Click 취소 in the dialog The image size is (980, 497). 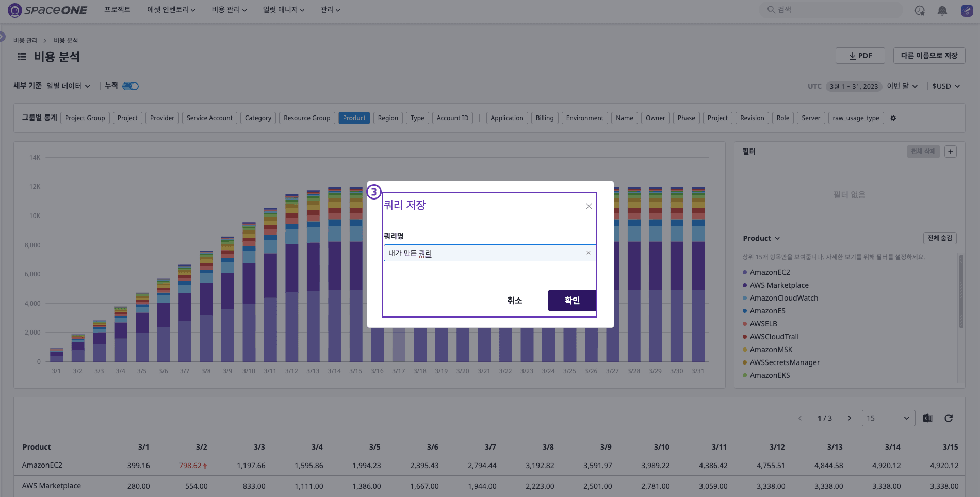coord(515,301)
